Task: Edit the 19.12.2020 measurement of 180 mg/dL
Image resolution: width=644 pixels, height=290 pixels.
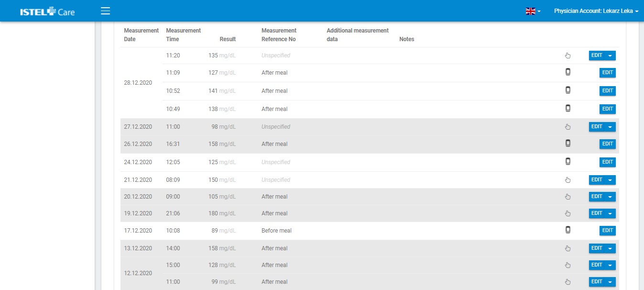Action: 597,213
